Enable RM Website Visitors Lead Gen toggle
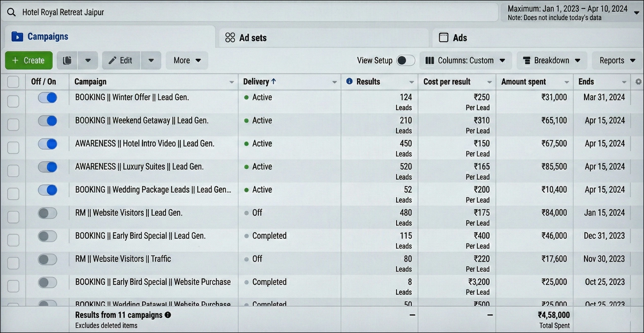The height and width of the screenshot is (333, 644). pos(48,213)
